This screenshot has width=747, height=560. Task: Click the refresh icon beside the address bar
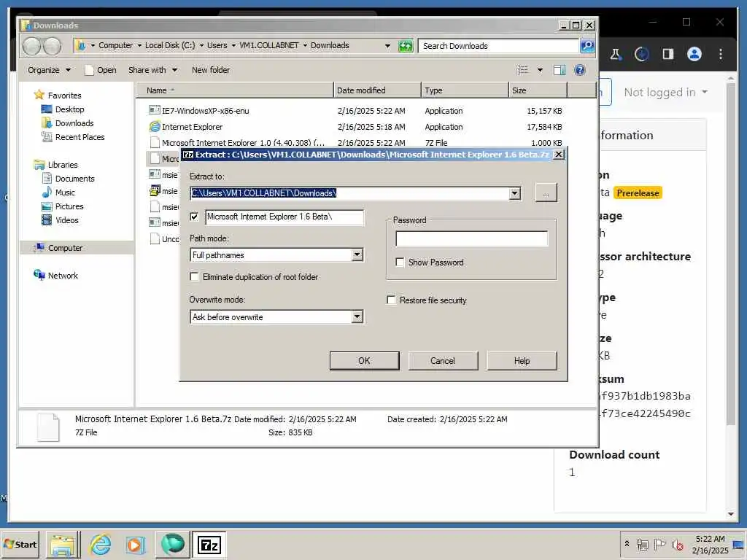click(405, 46)
